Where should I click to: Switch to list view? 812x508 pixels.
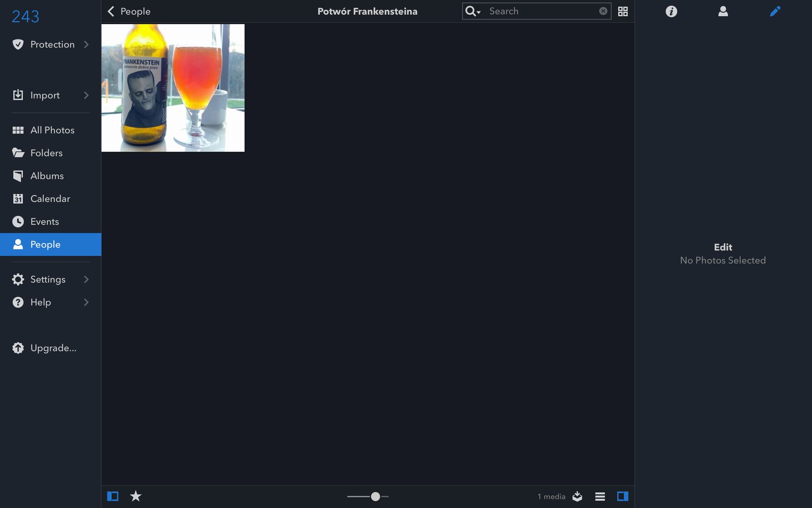point(600,496)
